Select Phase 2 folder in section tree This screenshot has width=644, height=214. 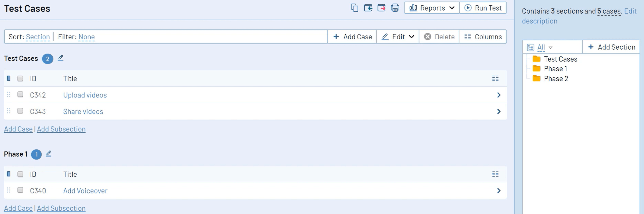click(556, 79)
